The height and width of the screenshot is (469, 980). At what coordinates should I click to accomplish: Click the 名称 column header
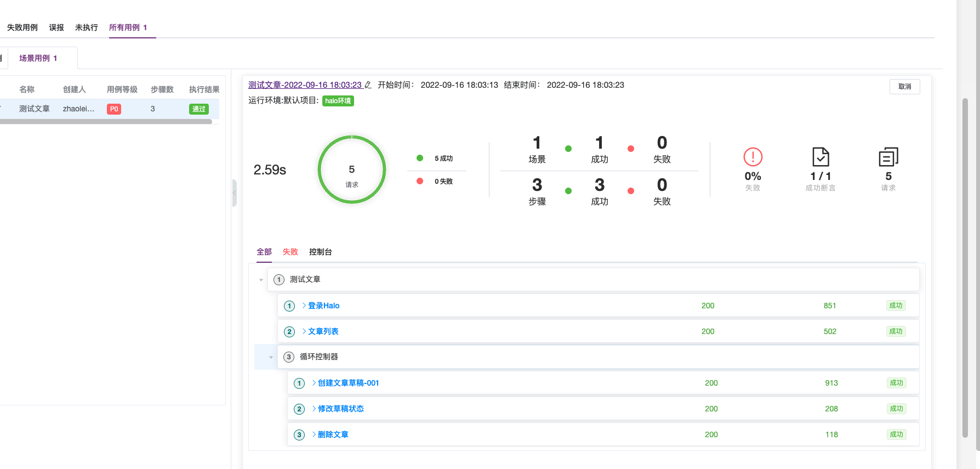27,89
